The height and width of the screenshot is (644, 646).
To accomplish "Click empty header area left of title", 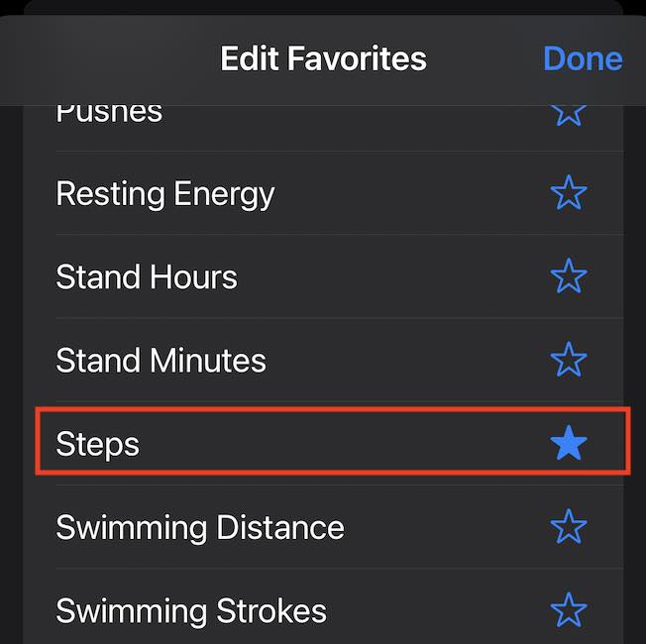I will pyautogui.click(x=109, y=58).
